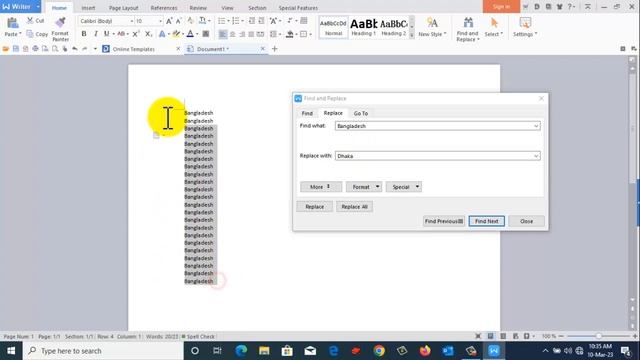640x360 pixels.
Task: Switch to the Find tab in dialog
Action: 307,113
